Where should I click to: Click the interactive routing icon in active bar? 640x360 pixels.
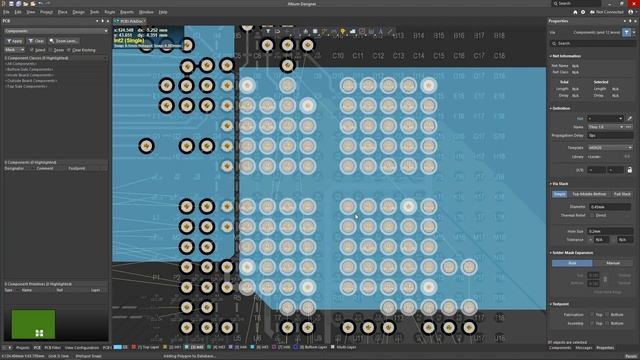tap(324, 31)
